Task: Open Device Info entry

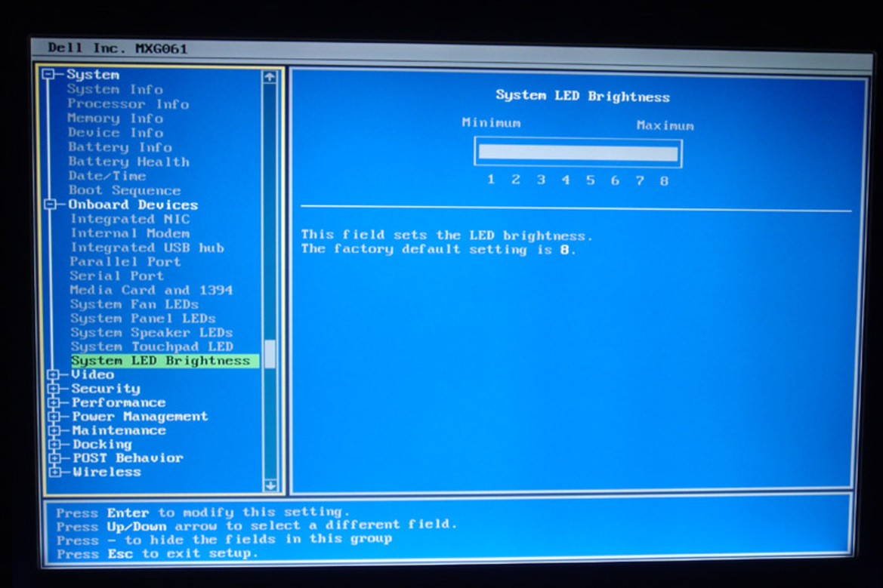Action: tap(116, 133)
